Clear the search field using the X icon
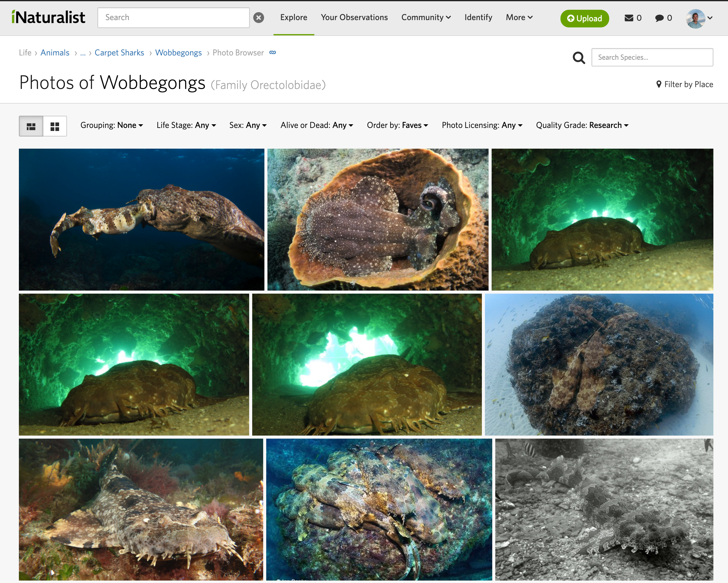Image resolution: width=728 pixels, height=583 pixels. pyautogui.click(x=259, y=17)
